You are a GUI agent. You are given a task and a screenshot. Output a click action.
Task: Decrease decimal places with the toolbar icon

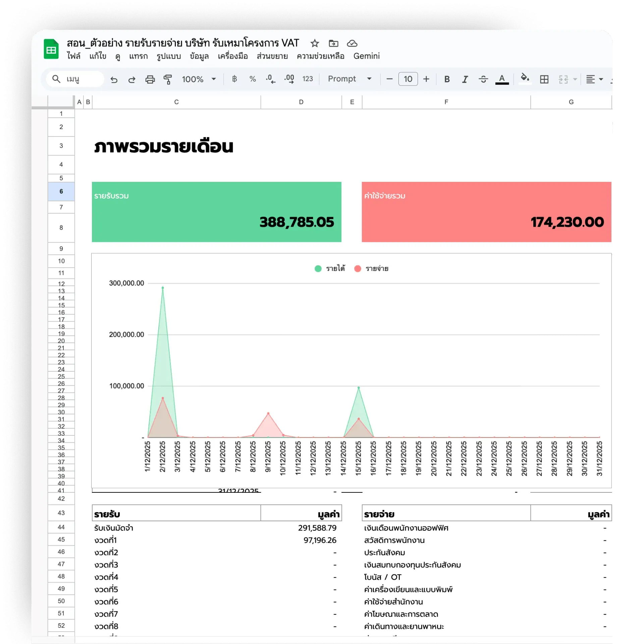[x=270, y=79]
